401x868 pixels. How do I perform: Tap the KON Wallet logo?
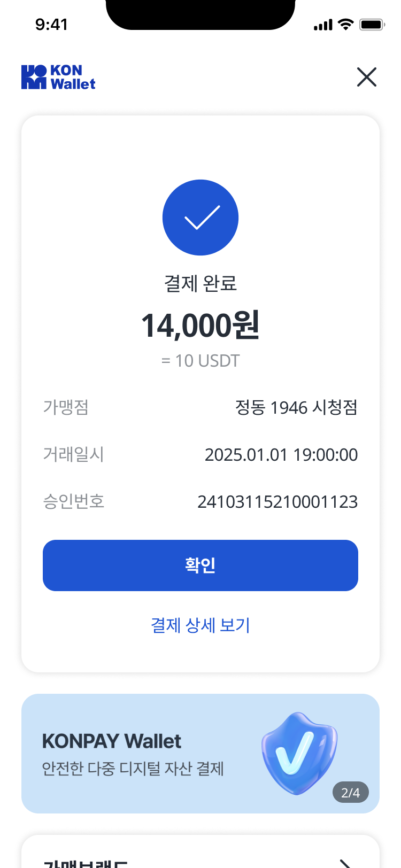click(58, 77)
